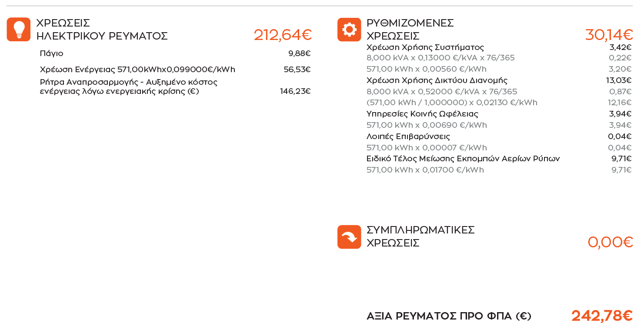Click the ΑΞΙΑ ΡΕΥΜΑΤΟΣ ΠΡΟ ΦΠΑ label
644x323 pixels.
[449, 316]
